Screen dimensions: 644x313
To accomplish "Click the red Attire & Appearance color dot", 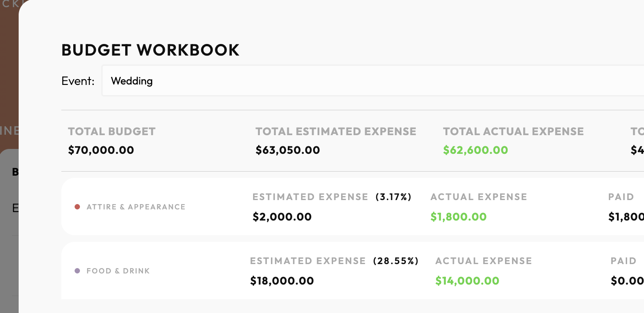I will (77, 207).
